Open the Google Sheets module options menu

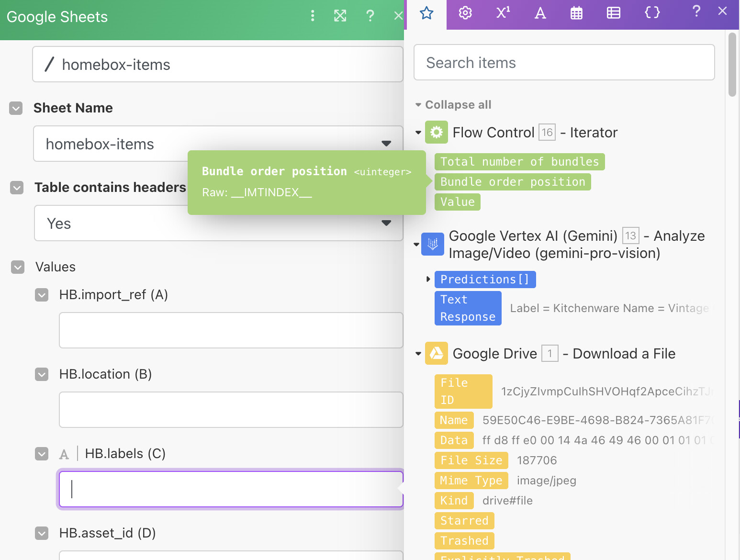[313, 16]
